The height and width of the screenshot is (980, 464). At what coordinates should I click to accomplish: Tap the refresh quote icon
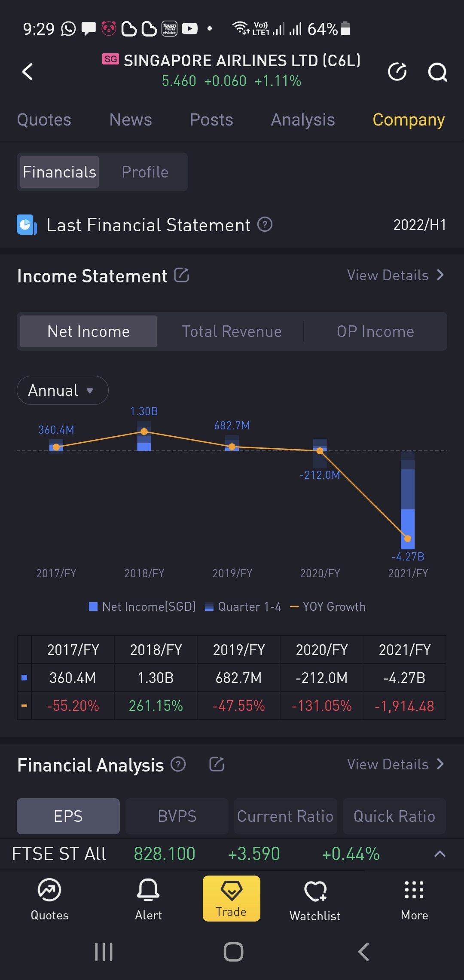397,71
